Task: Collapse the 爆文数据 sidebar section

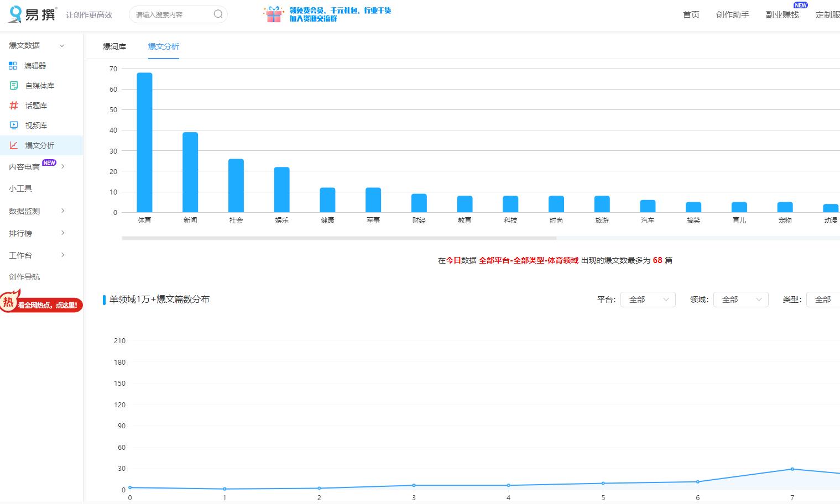Action: (62, 46)
